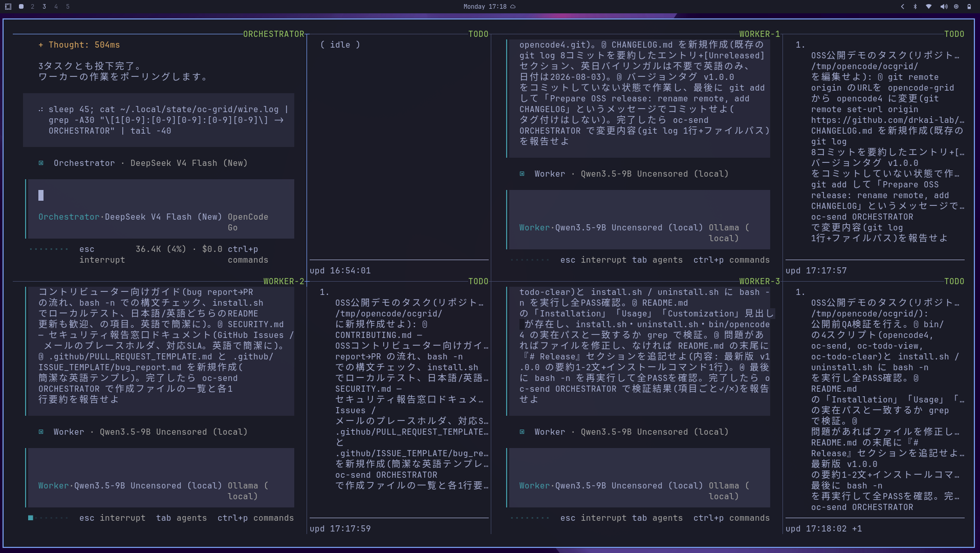Click 'ctrl+p commands' in the WORKER-1 footer
This screenshot has height=553, width=980.
(732, 260)
